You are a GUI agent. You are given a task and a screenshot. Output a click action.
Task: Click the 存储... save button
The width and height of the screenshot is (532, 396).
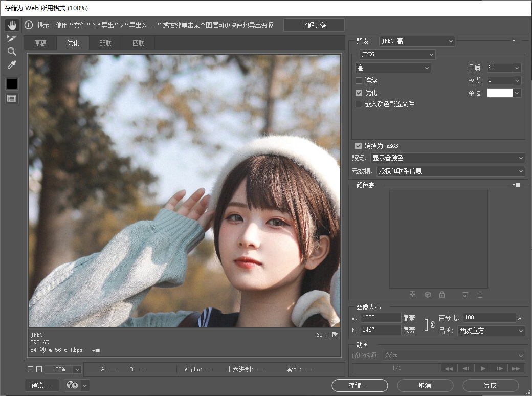point(359,385)
